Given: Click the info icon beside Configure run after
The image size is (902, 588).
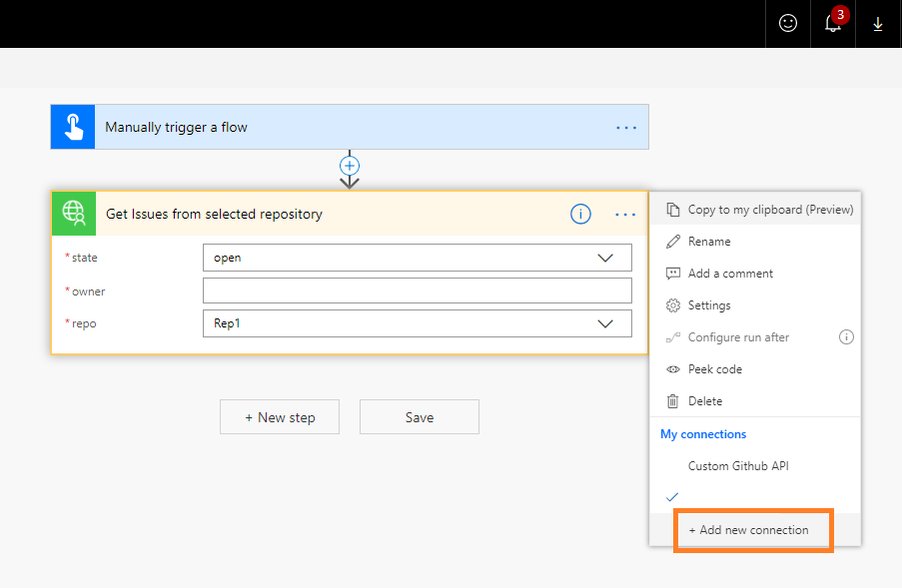Looking at the screenshot, I should (846, 336).
